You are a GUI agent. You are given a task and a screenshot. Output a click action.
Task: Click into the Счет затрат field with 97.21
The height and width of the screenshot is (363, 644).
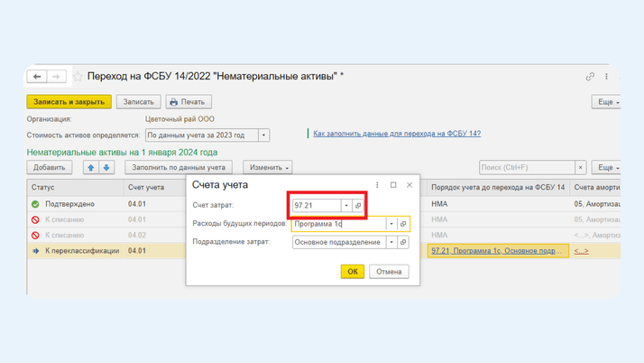tap(317, 206)
